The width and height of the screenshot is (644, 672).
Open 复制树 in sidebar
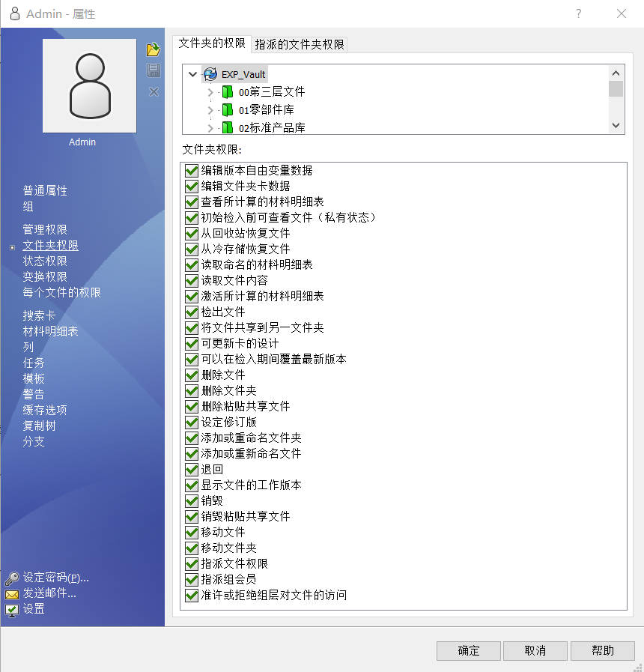(x=39, y=426)
